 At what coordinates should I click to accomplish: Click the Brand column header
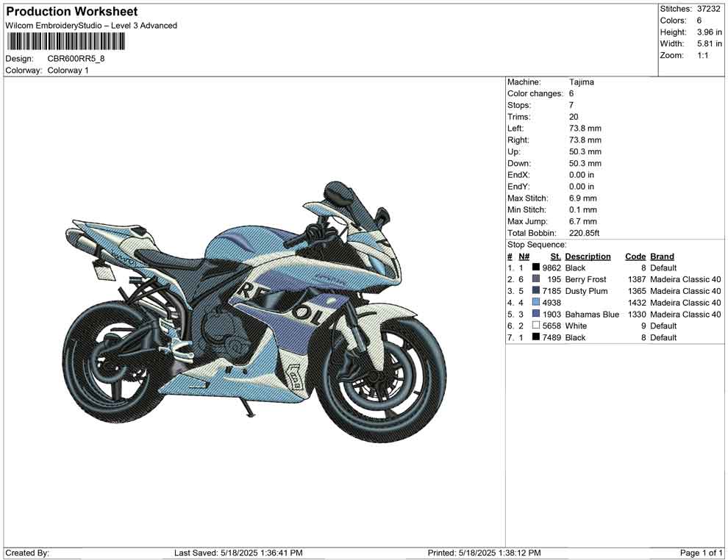(662, 256)
